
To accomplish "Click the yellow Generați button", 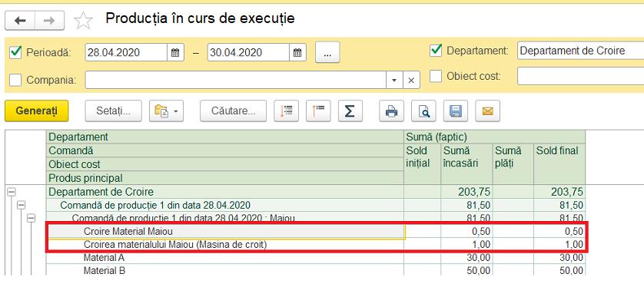I will coord(37,111).
